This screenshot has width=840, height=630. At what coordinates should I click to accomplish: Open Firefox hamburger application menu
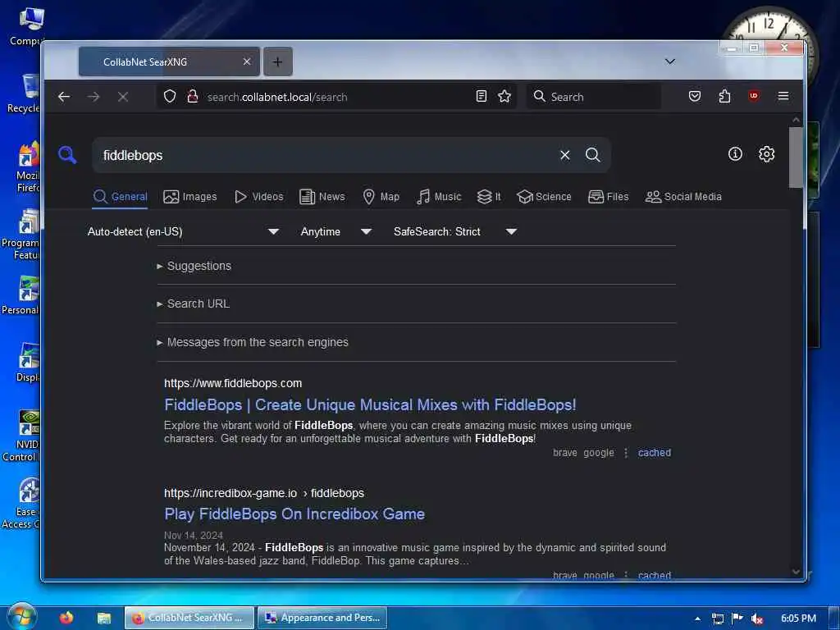(x=783, y=97)
